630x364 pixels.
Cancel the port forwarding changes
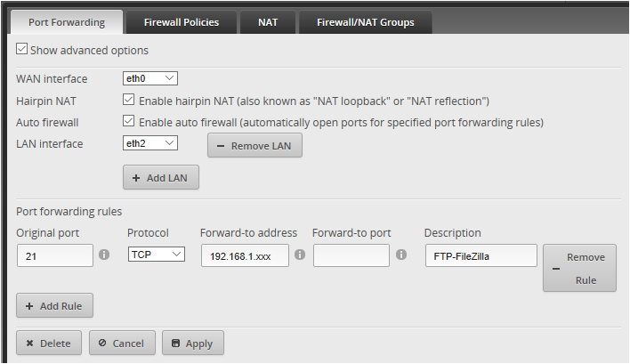(x=122, y=343)
